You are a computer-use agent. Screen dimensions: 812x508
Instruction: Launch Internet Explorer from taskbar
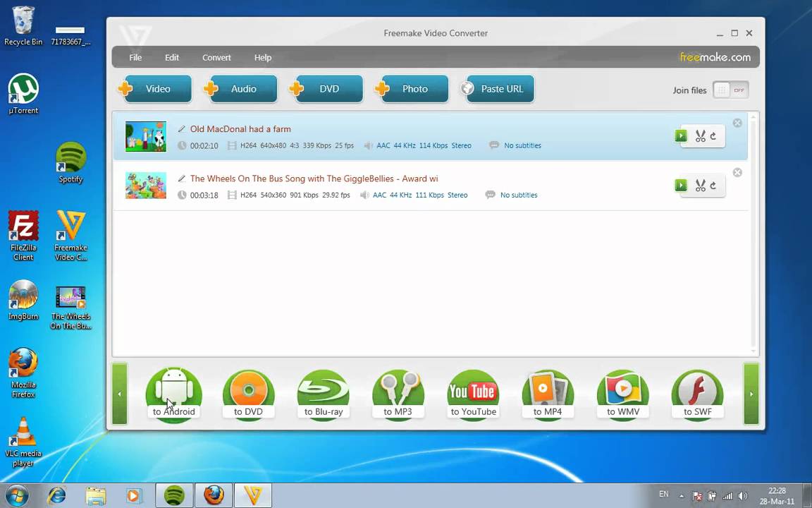tap(56, 495)
